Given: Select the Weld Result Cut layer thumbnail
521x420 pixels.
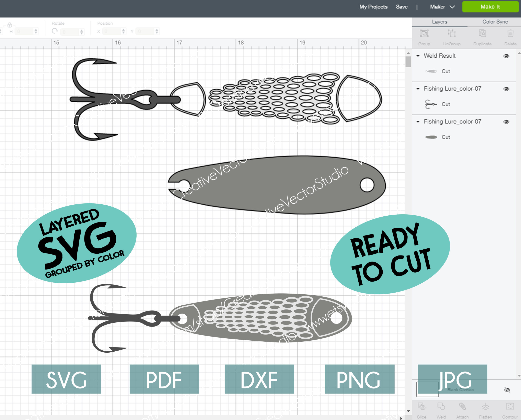Looking at the screenshot, I should point(431,71).
